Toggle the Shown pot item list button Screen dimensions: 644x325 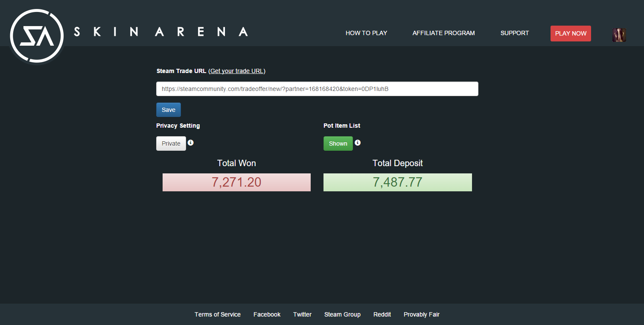click(338, 143)
